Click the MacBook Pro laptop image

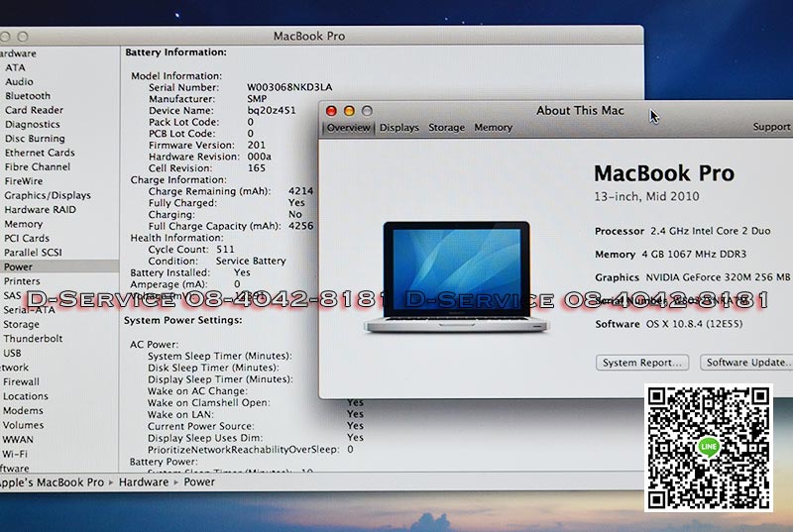click(x=456, y=276)
